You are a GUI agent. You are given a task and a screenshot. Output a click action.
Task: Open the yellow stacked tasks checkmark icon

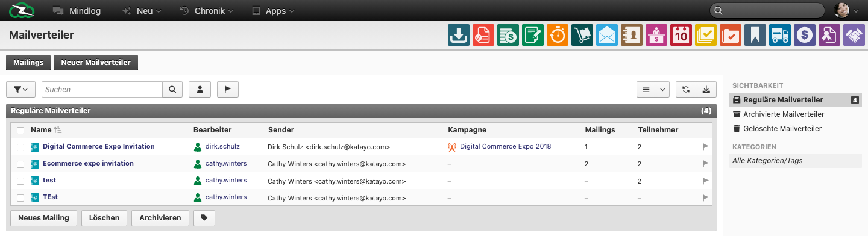click(706, 35)
